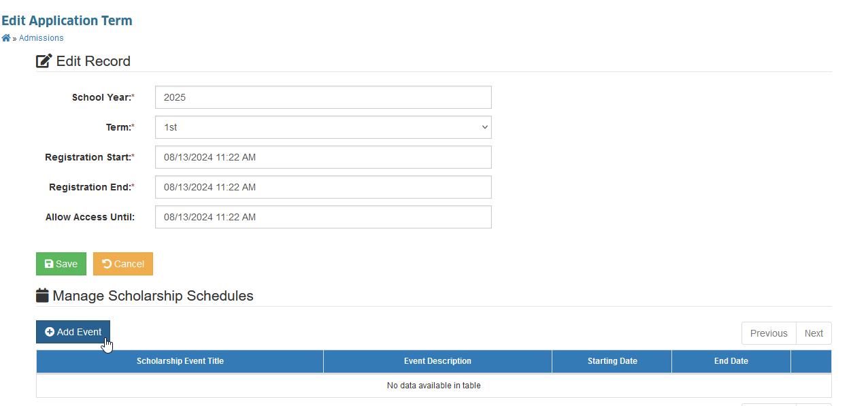868x406 pixels.
Task: Open the Admissions breadcrumb link
Action: pos(41,38)
